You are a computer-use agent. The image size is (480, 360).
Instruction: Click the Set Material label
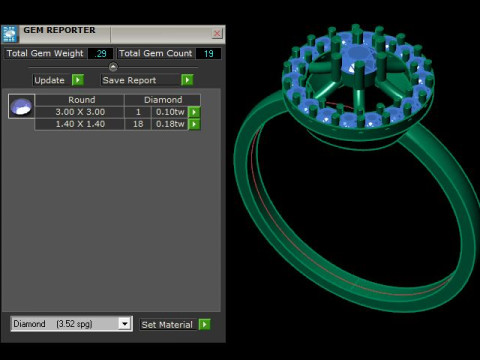point(167,325)
